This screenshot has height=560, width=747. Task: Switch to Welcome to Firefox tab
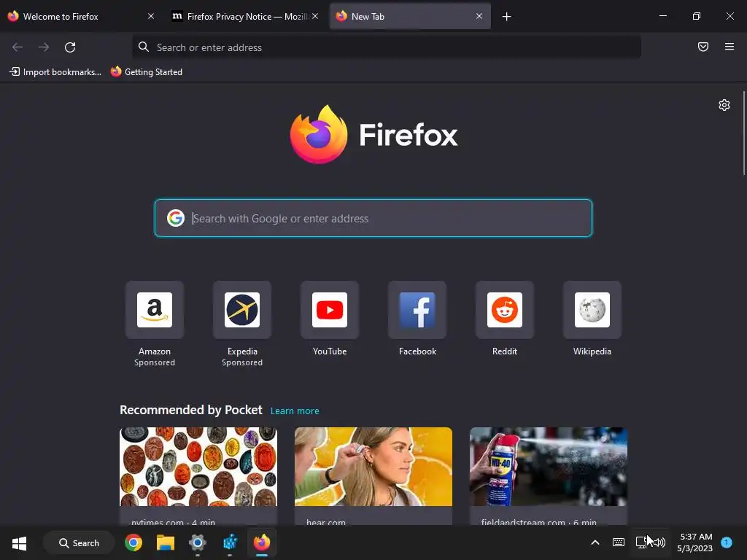coord(74,17)
